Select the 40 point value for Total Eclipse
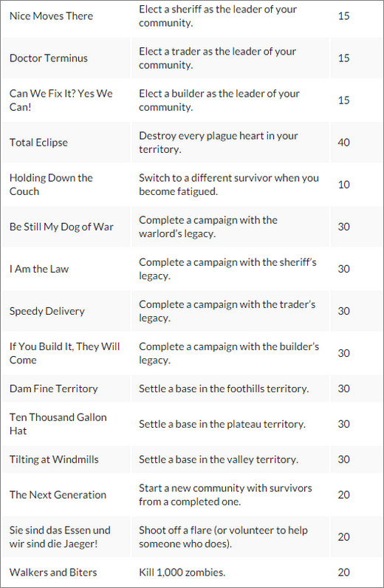The image size is (384, 588). pyautogui.click(x=343, y=143)
